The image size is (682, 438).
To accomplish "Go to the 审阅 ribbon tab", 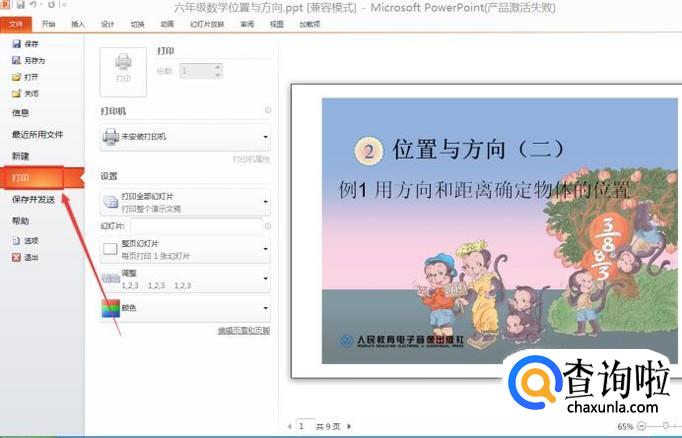I will 247,24.
